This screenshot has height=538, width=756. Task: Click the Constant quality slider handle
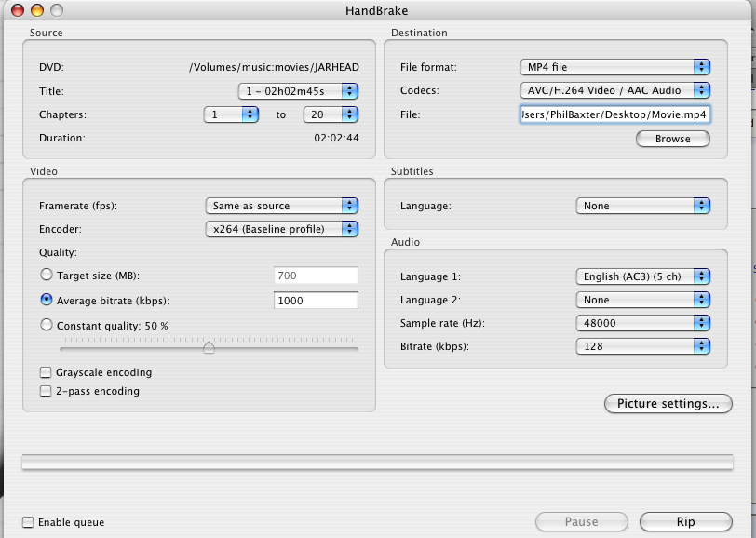point(209,346)
